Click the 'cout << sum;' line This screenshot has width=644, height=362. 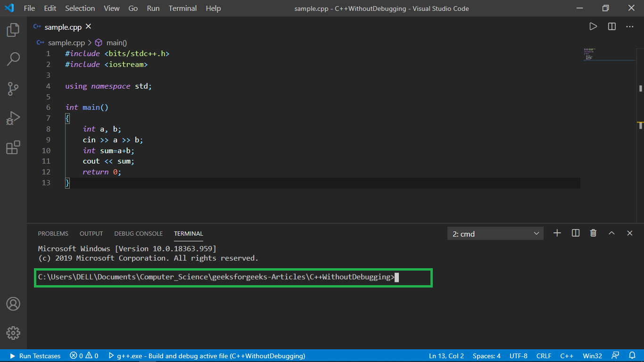[x=108, y=161]
